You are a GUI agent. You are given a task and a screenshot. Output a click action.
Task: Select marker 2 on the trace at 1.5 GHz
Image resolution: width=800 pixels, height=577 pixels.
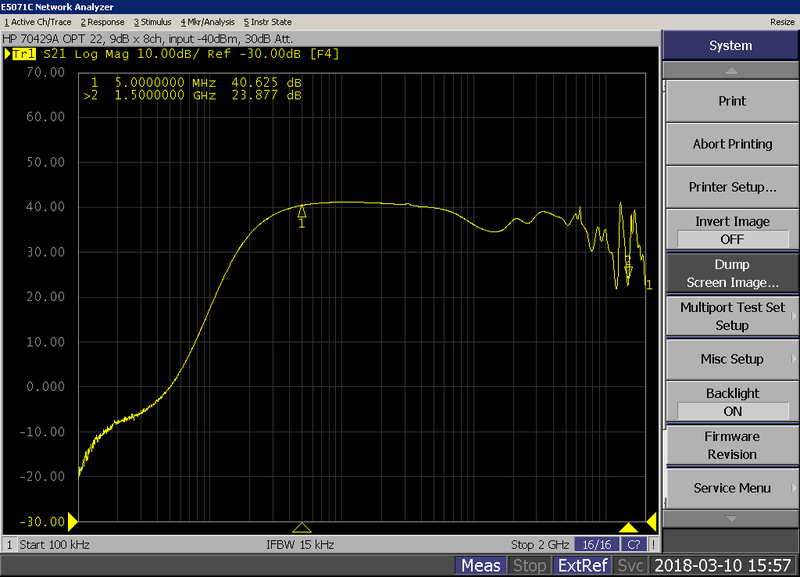click(628, 268)
